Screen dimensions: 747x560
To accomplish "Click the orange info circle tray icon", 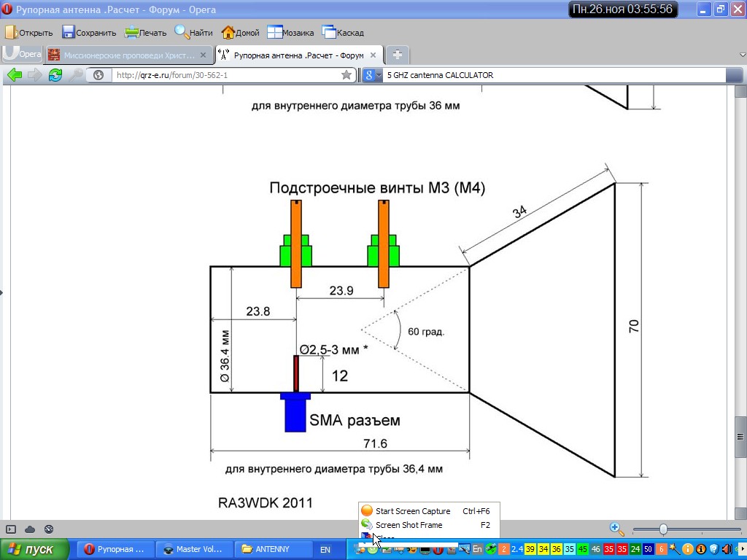I will tap(687, 549).
